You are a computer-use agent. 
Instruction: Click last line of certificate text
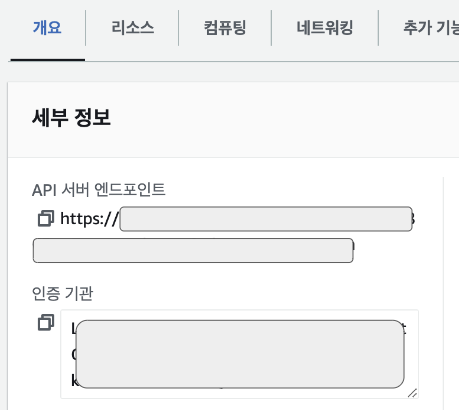(239, 381)
